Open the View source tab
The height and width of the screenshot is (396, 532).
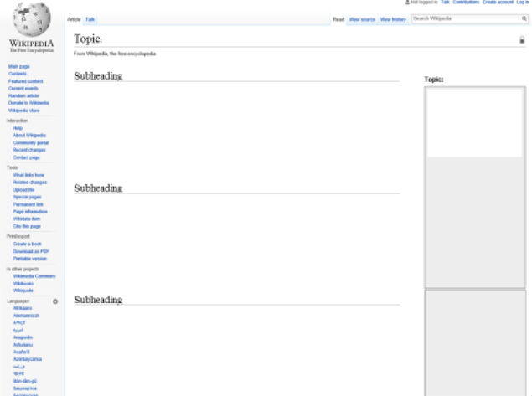click(x=362, y=19)
